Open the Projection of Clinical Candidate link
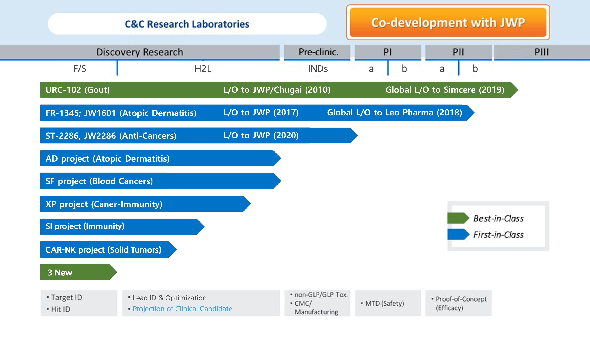 (x=182, y=309)
